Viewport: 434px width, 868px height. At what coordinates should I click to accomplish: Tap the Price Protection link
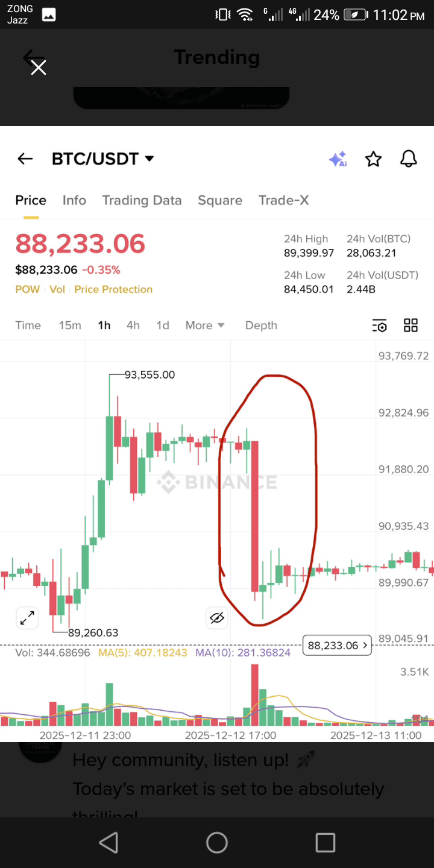click(113, 289)
